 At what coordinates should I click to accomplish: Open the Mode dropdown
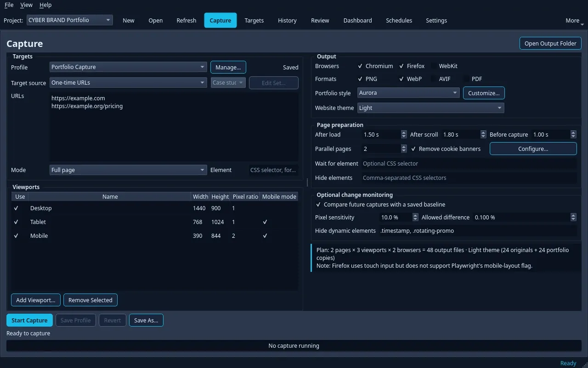[x=128, y=170]
